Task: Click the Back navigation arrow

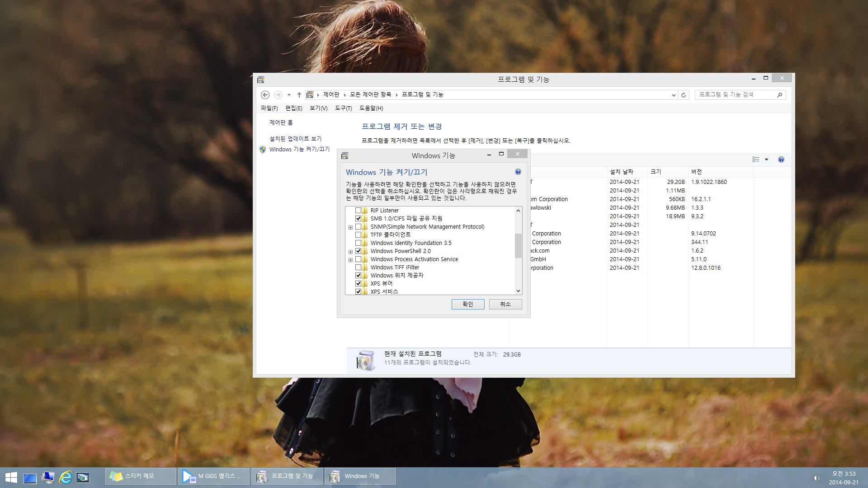Action: click(265, 95)
